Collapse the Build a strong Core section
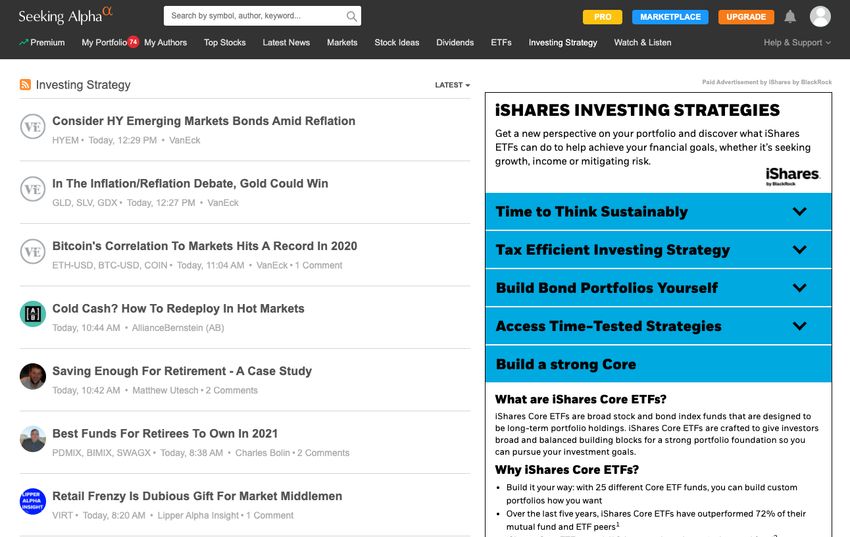 point(658,364)
